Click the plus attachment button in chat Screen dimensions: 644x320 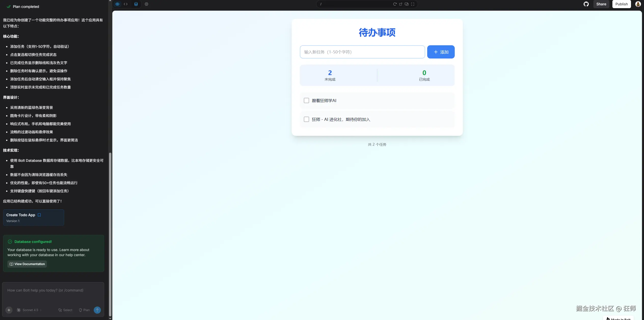pos(9,310)
